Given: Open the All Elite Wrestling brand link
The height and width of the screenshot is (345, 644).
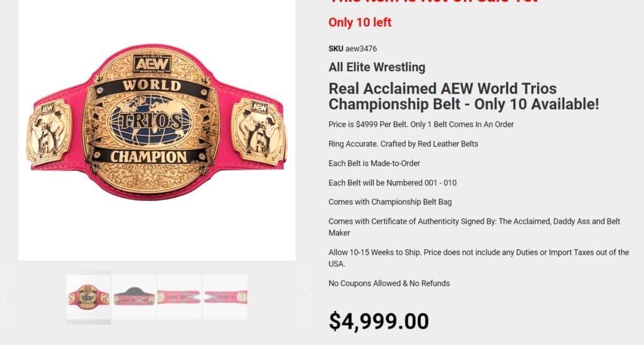Looking at the screenshot, I should 377,67.
